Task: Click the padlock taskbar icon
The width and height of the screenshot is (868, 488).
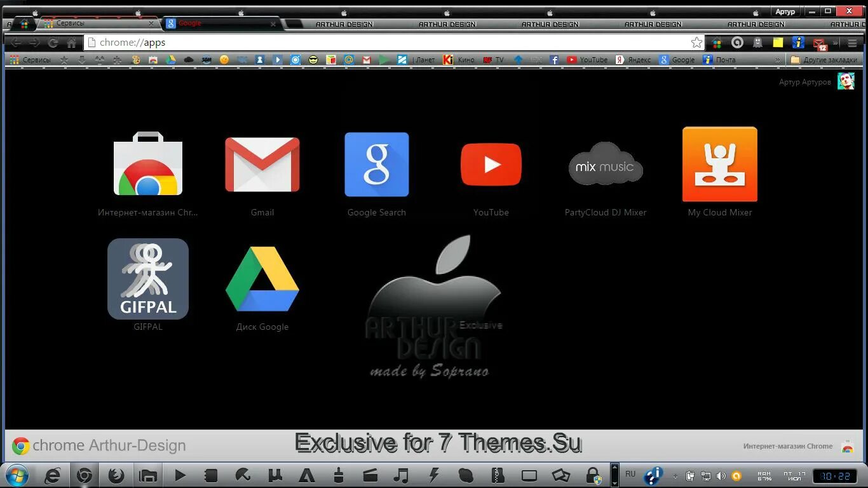Action: 593,475
